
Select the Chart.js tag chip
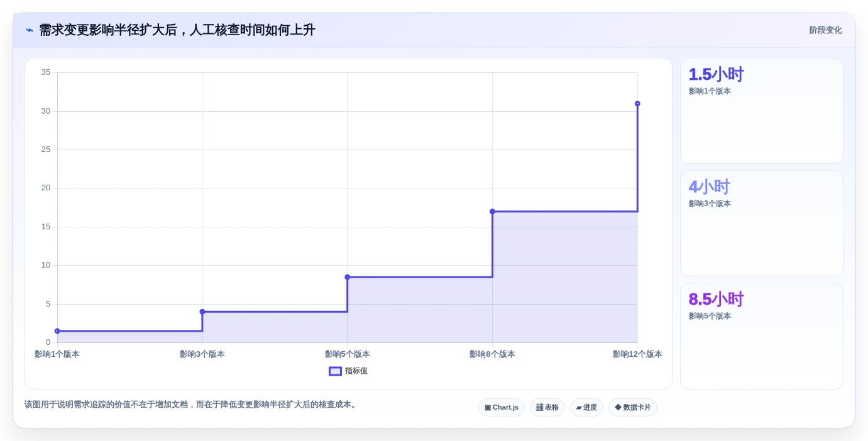(x=502, y=408)
